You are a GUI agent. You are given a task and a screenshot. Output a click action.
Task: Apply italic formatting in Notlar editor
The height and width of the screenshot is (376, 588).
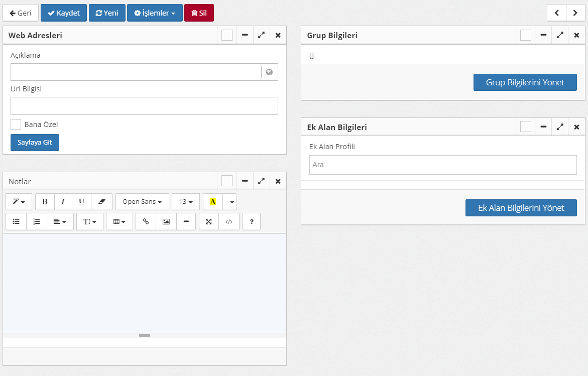pos(63,202)
